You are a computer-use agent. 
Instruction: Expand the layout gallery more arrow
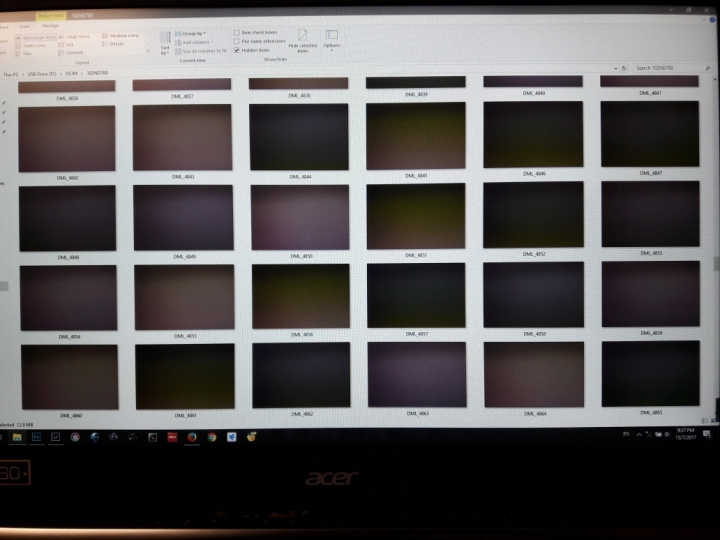tap(148, 52)
